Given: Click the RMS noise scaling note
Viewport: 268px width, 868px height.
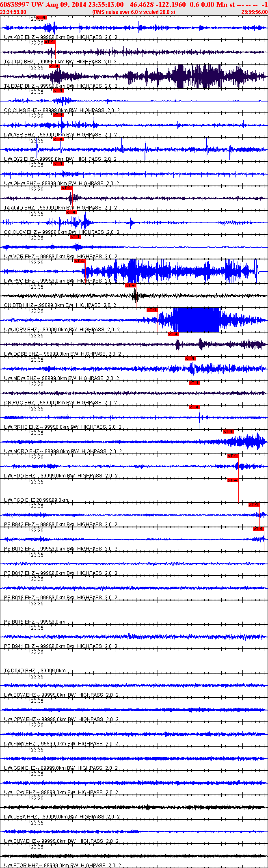Looking at the screenshot, I should click(x=134, y=12).
